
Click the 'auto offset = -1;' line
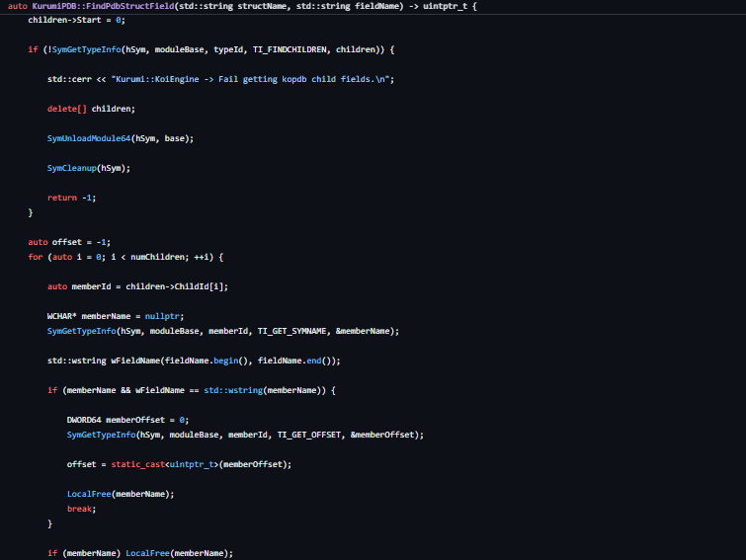click(x=69, y=242)
